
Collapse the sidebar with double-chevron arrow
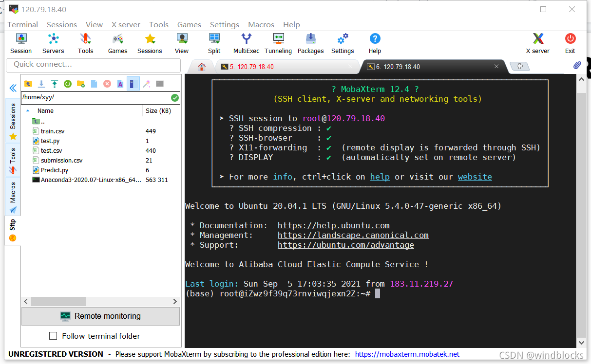[13, 88]
